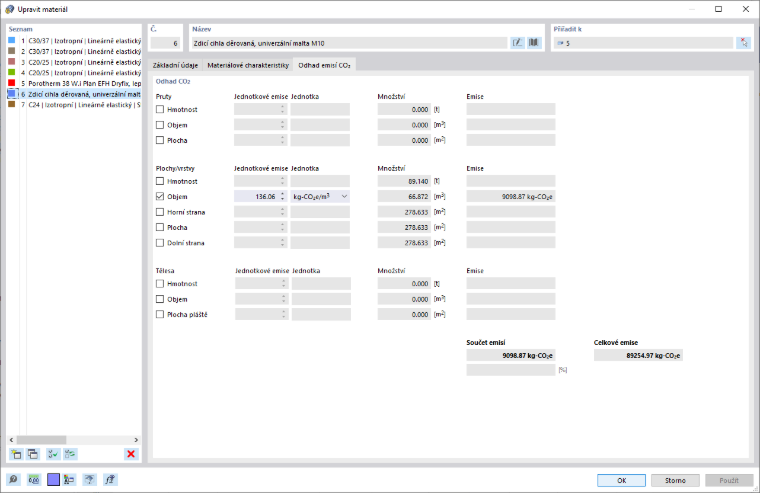Screen dimensions: 760x493
Task: Click the Použít button
Action: pyautogui.click(x=729, y=480)
